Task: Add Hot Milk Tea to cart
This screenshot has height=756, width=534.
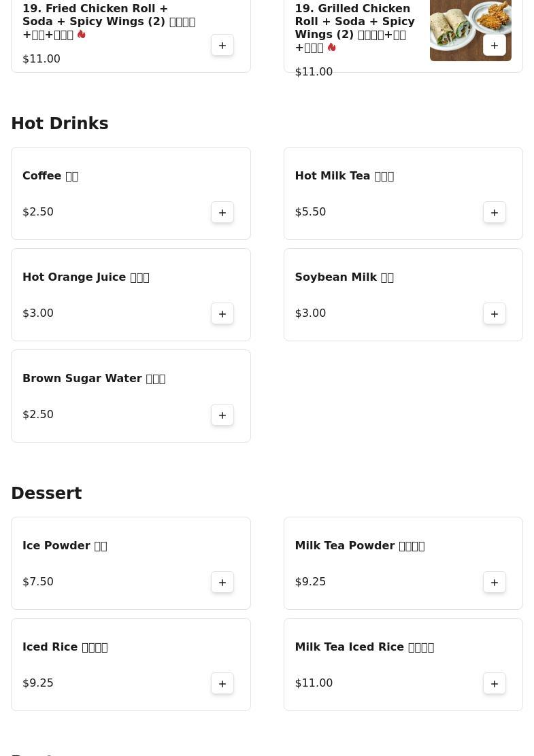Action: (x=495, y=212)
